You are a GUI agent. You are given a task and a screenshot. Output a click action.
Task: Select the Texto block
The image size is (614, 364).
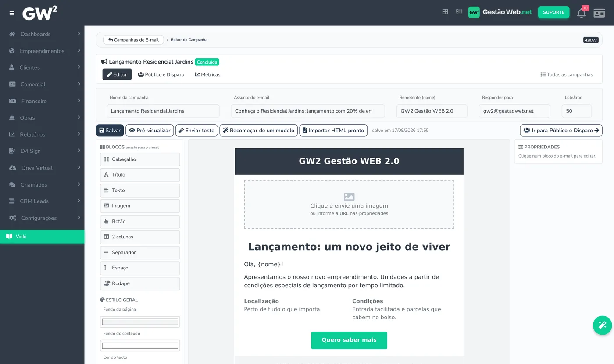(x=140, y=191)
